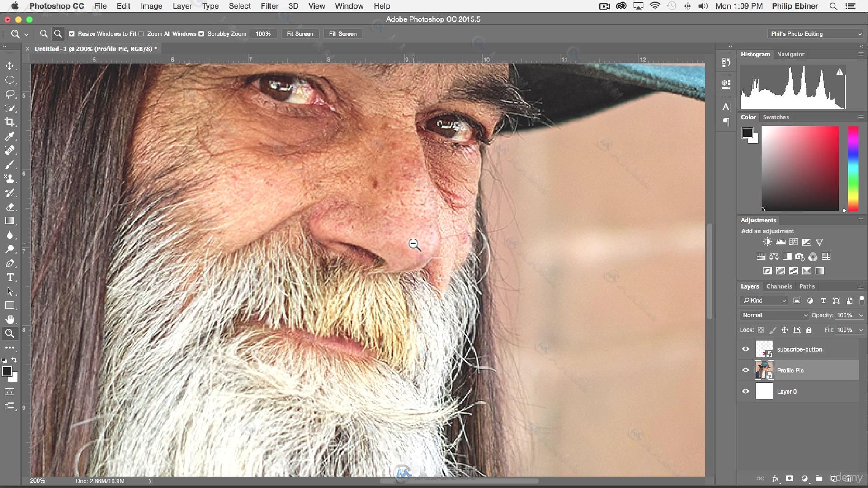Open the Adjustments panel menu
Viewport: 868px width, 488px height.
[x=861, y=221]
